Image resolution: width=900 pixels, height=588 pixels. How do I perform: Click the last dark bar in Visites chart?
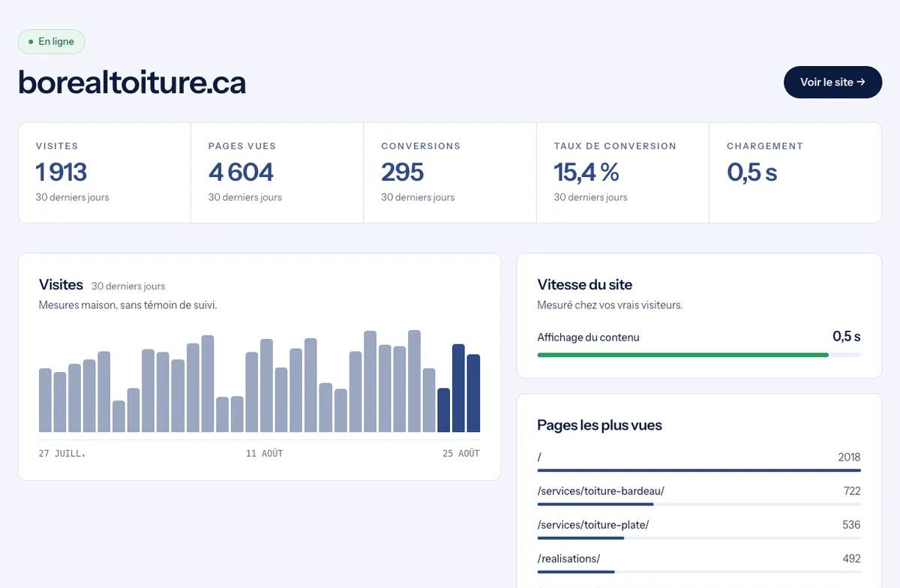click(473, 393)
